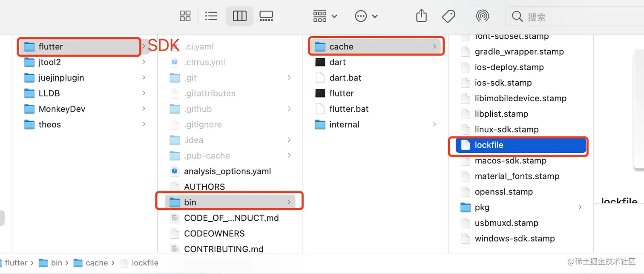Screen dimensions: 644x274
Task: Select the .git folder
Action: click(230, 78)
